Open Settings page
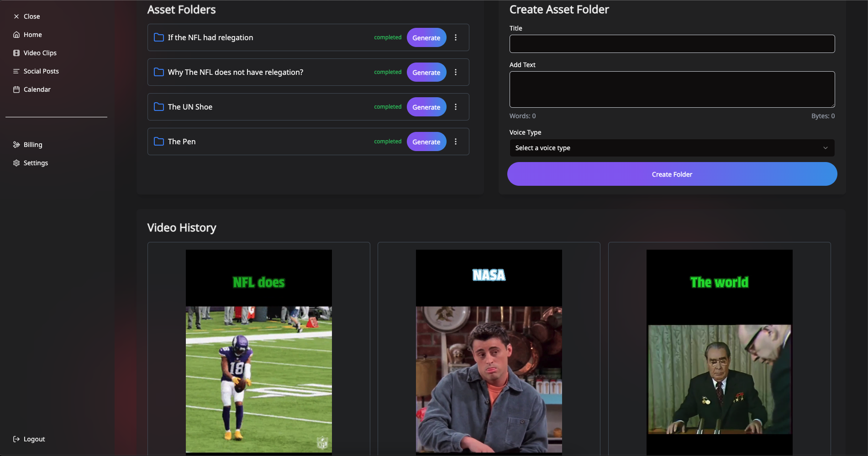This screenshot has height=456, width=868. (x=36, y=163)
